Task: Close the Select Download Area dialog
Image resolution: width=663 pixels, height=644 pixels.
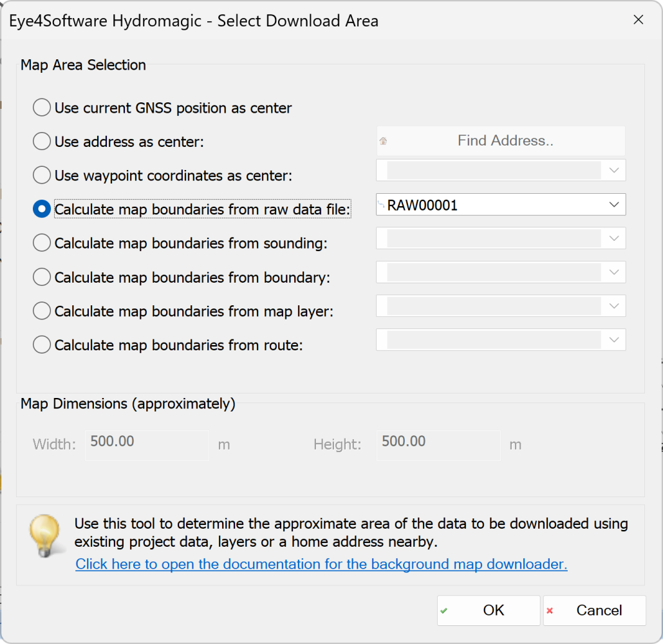Action: [639, 20]
